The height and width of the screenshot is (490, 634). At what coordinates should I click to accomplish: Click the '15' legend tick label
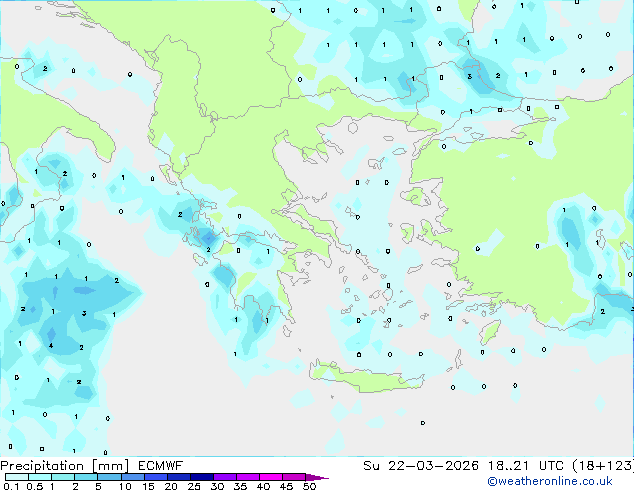[x=148, y=486]
